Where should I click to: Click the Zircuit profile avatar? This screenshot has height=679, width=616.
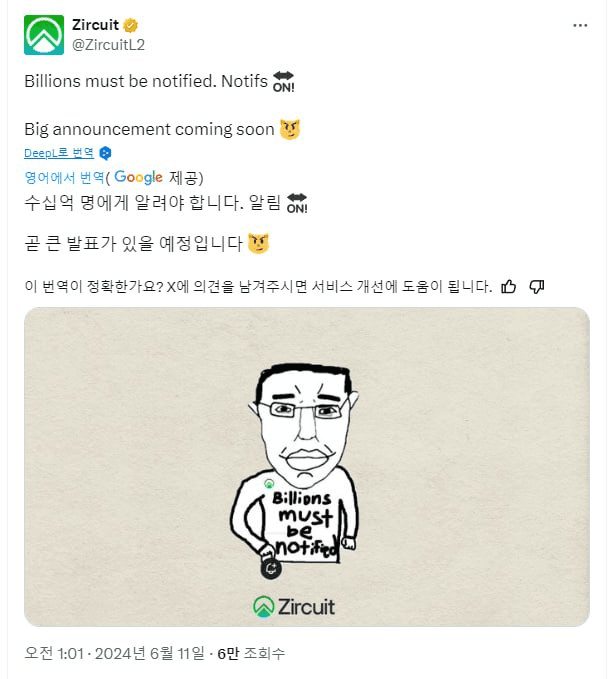click(x=43, y=35)
